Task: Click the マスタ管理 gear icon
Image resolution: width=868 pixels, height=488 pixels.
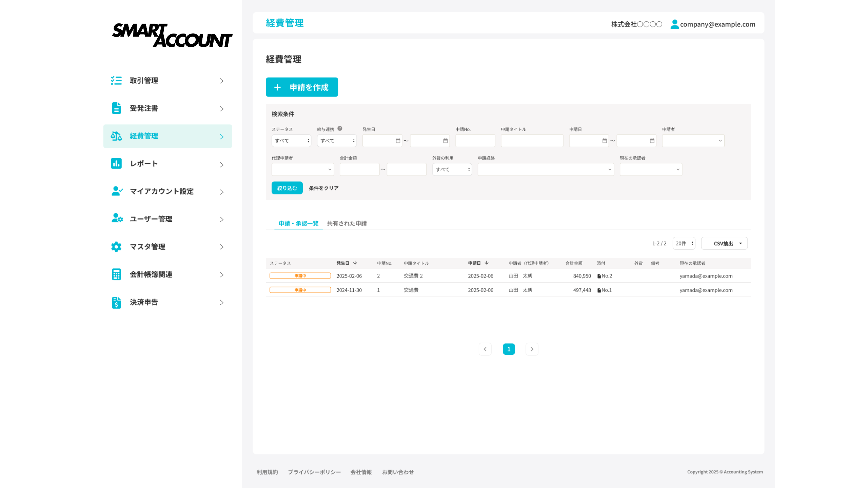Action: coord(116,247)
